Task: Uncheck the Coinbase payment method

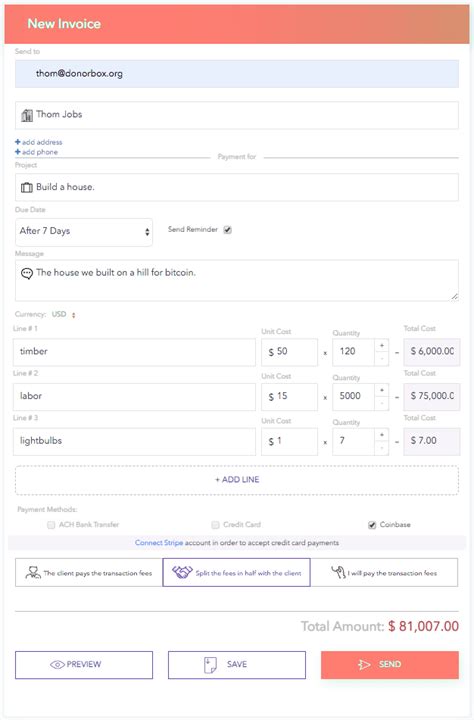Action: (x=372, y=525)
